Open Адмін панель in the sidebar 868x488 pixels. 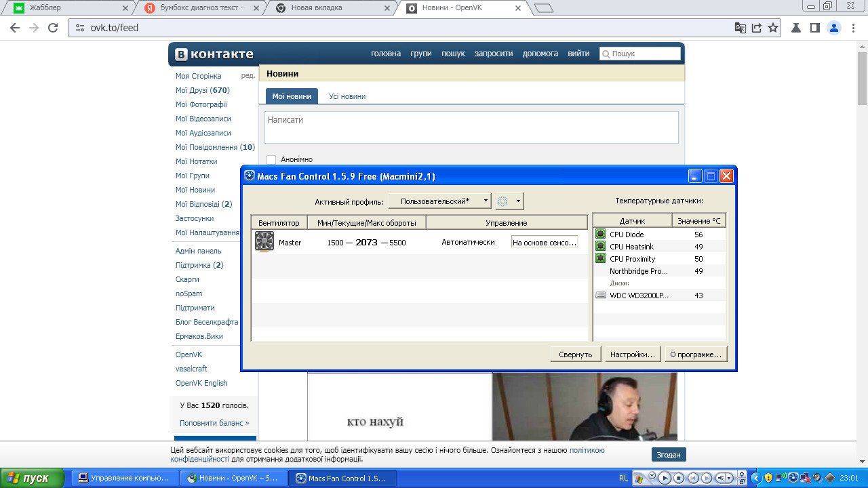click(x=199, y=251)
